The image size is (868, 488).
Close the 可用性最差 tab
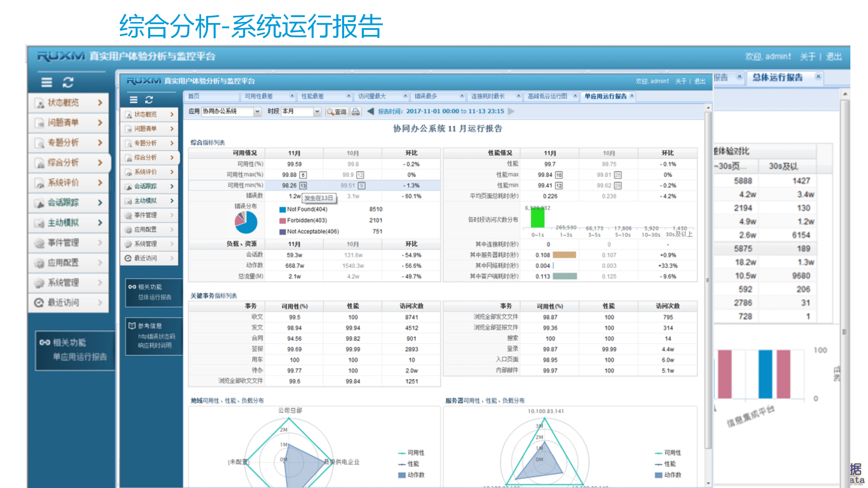[292, 96]
